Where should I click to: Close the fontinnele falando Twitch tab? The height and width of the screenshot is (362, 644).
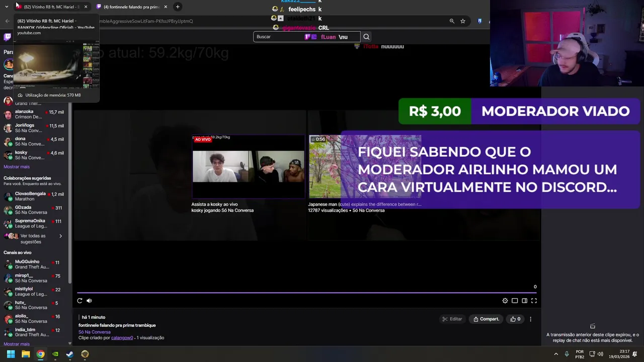coord(166,7)
